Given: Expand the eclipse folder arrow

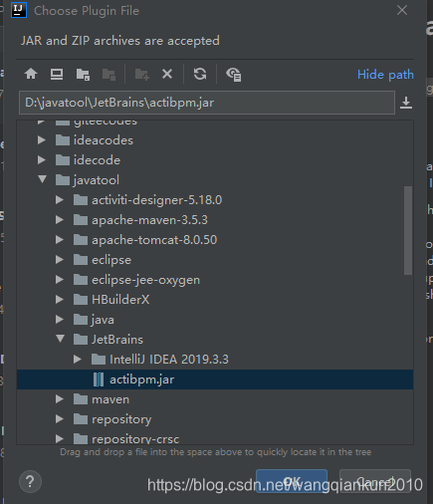Looking at the screenshot, I should coord(60,260).
